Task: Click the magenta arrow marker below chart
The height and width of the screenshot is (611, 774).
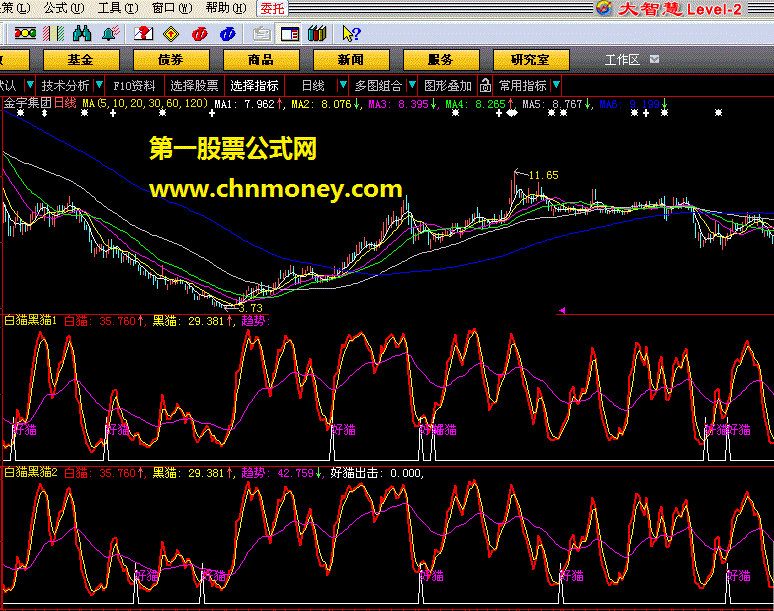Action: click(x=562, y=310)
